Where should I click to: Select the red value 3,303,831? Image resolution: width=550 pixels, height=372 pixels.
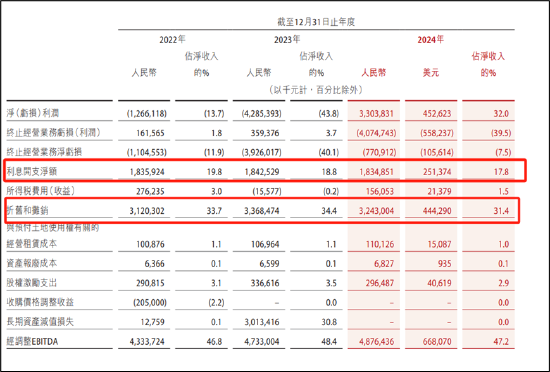[376, 113]
